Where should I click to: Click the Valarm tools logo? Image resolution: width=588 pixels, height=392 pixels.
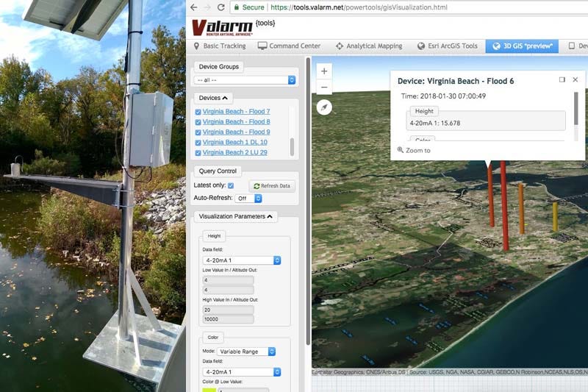point(232,27)
